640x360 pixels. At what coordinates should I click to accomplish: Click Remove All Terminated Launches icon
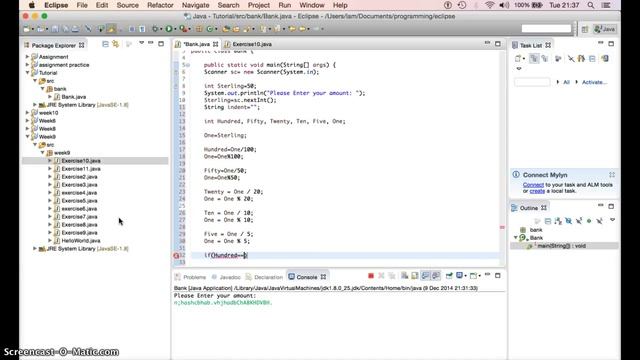[x=392, y=276]
